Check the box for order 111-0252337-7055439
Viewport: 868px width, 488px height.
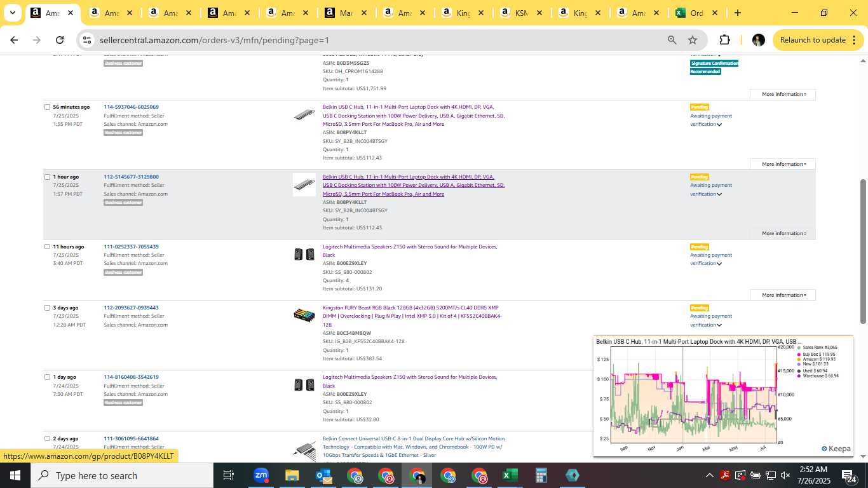pyautogui.click(x=47, y=247)
